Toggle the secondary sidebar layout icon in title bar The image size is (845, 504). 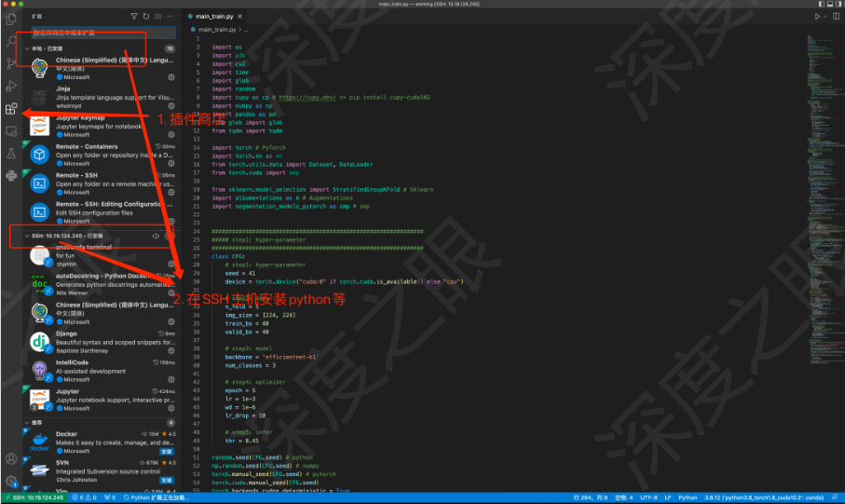tap(838, 4)
